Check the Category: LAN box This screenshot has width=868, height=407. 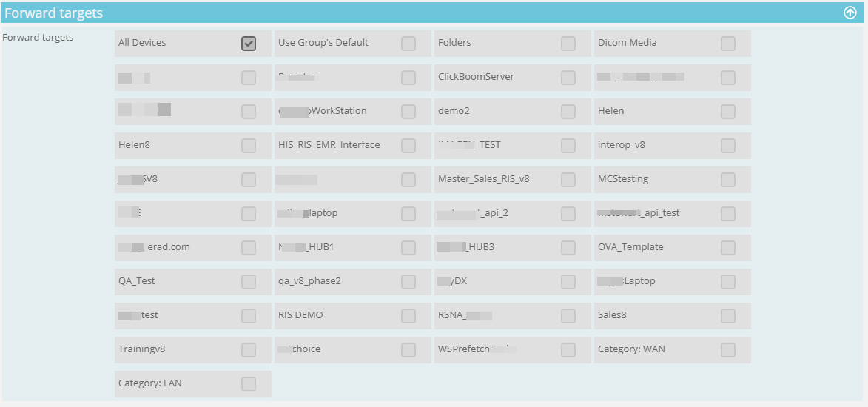(x=249, y=384)
